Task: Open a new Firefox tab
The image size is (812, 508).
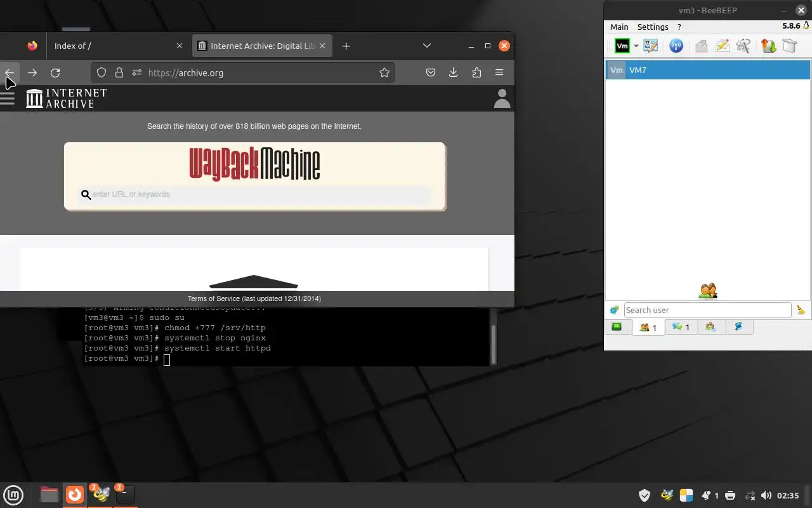Action: (x=346, y=46)
